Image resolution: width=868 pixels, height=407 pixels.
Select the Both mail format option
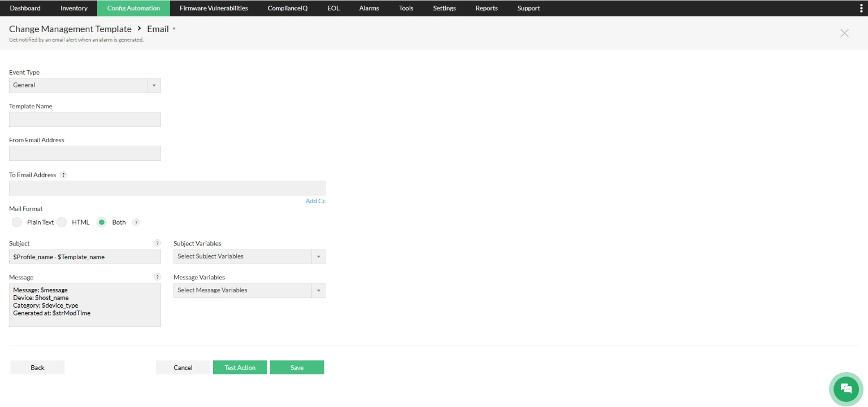[x=102, y=222]
